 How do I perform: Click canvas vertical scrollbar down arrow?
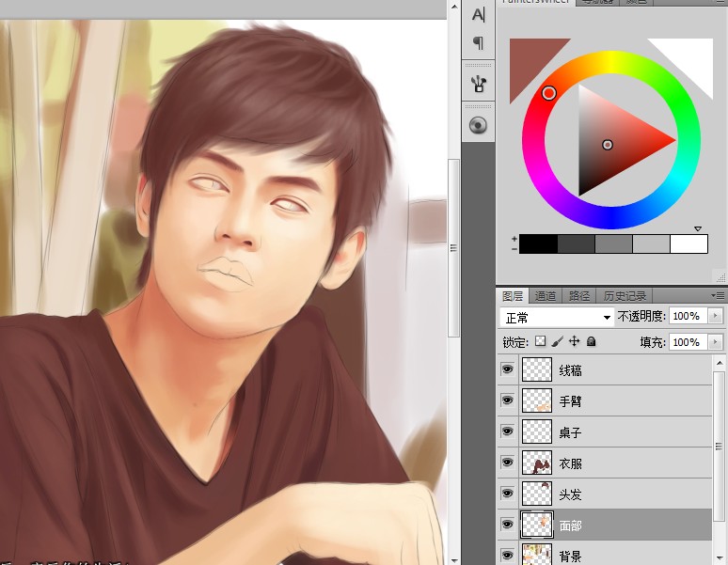pos(454,561)
